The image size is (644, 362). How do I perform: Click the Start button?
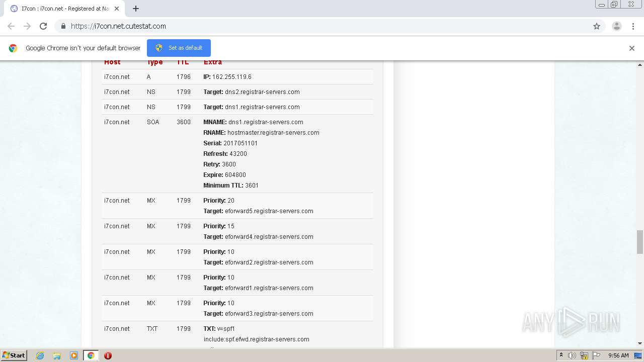coord(14,355)
